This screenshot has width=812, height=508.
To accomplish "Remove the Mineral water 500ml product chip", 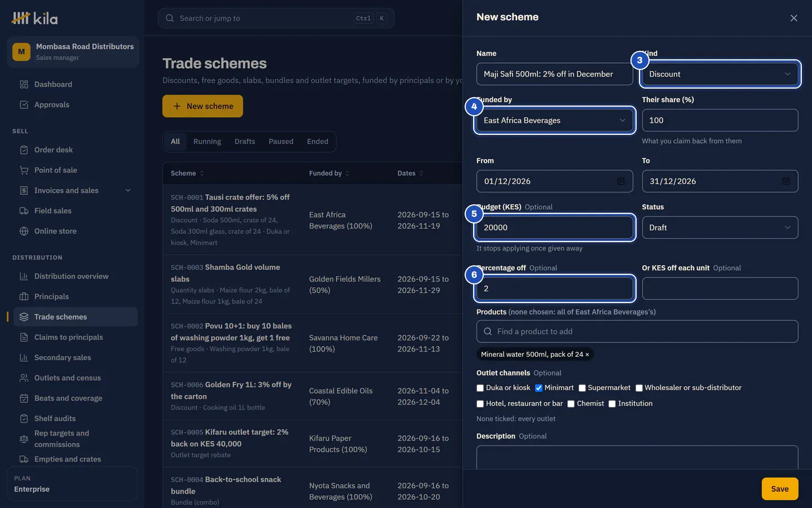I will (x=587, y=354).
